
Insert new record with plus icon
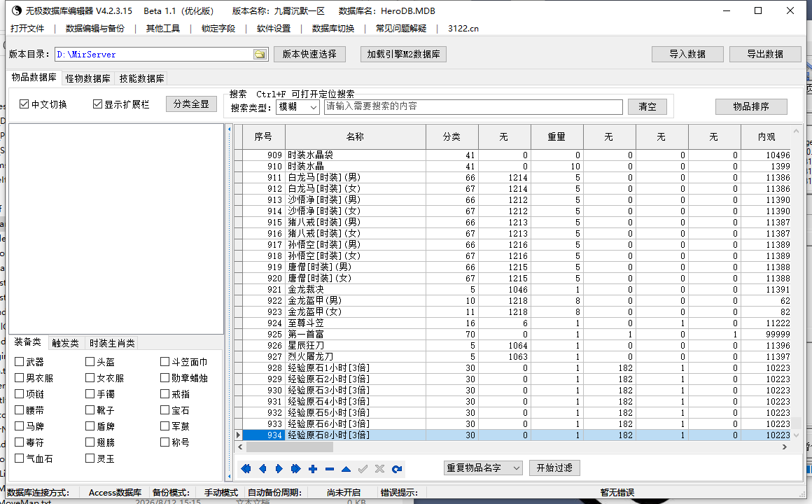pos(313,469)
